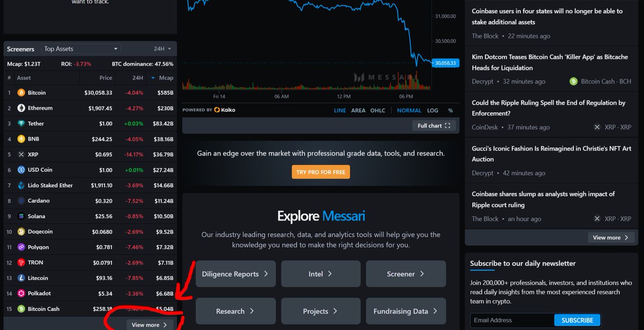Click XRP price $0.695
Image resolution: width=644 pixels, height=330 pixels.
click(104, 154)
